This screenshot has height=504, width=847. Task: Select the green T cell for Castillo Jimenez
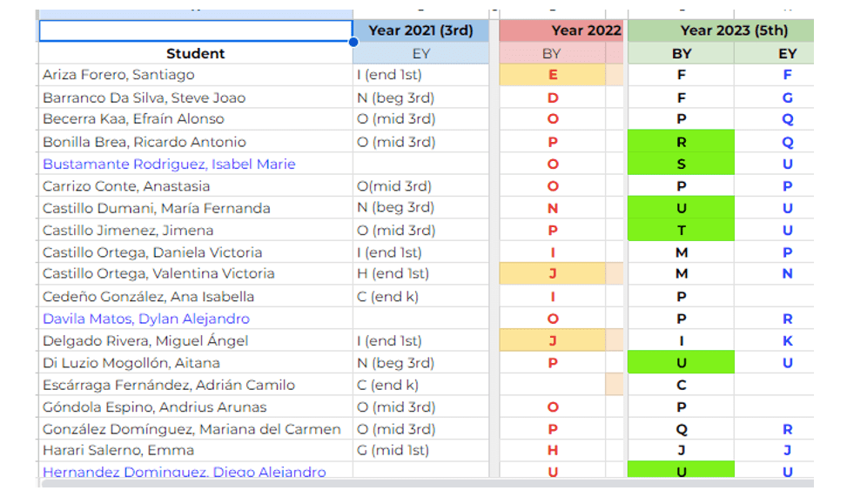(681, 230)
